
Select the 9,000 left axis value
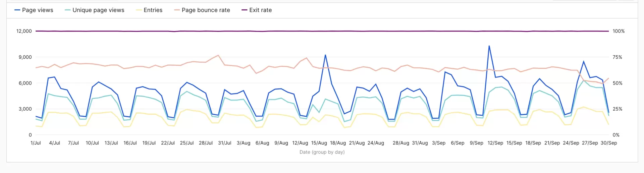[x=25, y=57]
